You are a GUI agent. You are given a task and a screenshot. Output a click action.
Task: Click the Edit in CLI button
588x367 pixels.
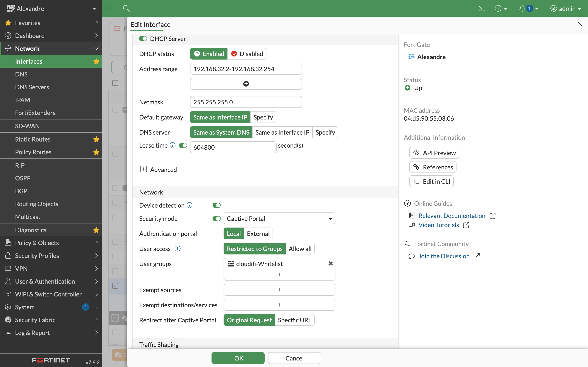[x=431, y=181]
